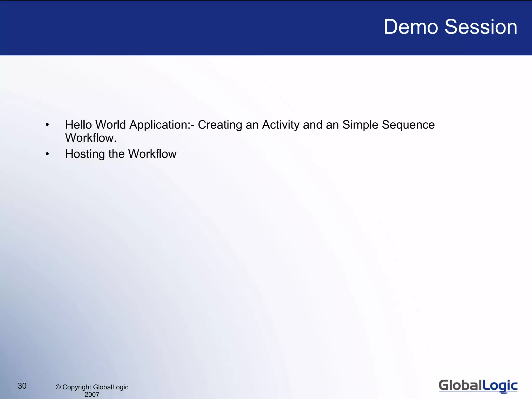Click the word "Application:-" in first bullet
Screen dimensions: 532x399
click(x=162, y=125)
